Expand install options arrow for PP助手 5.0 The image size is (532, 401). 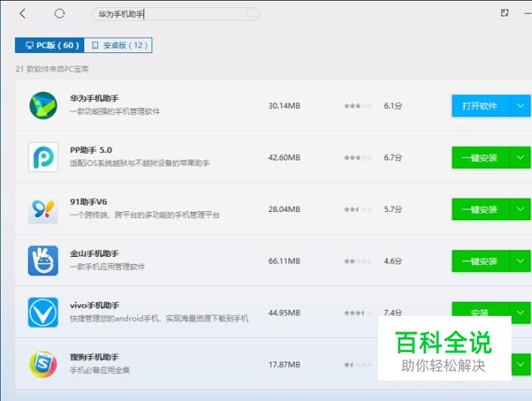(x=521, y=157)
